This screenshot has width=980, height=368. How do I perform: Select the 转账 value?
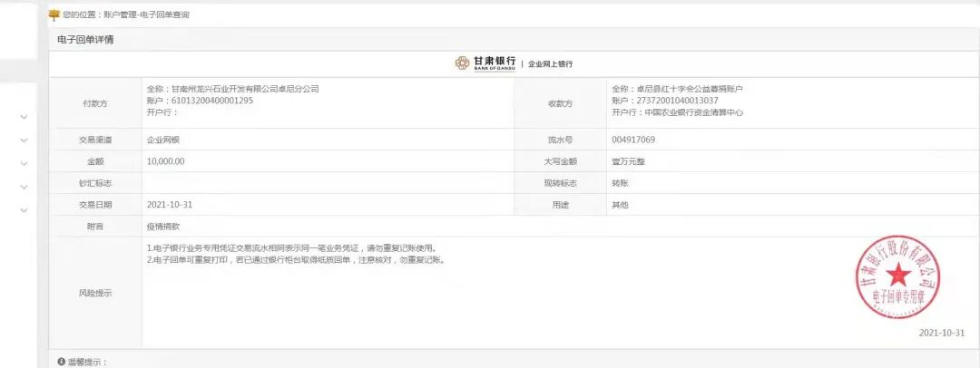pyautogui.click(x=620, y=184)
